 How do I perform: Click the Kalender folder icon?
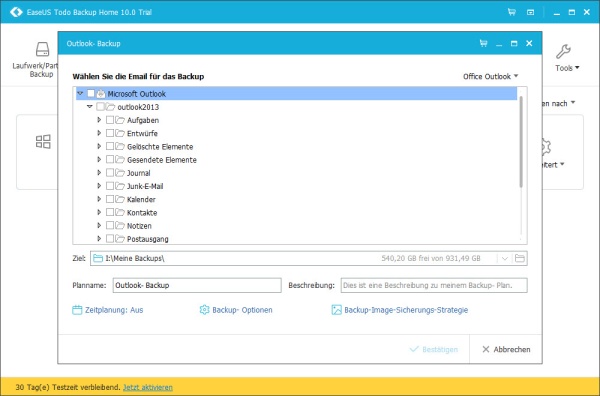pyautogui.click(x=120, y=199)
